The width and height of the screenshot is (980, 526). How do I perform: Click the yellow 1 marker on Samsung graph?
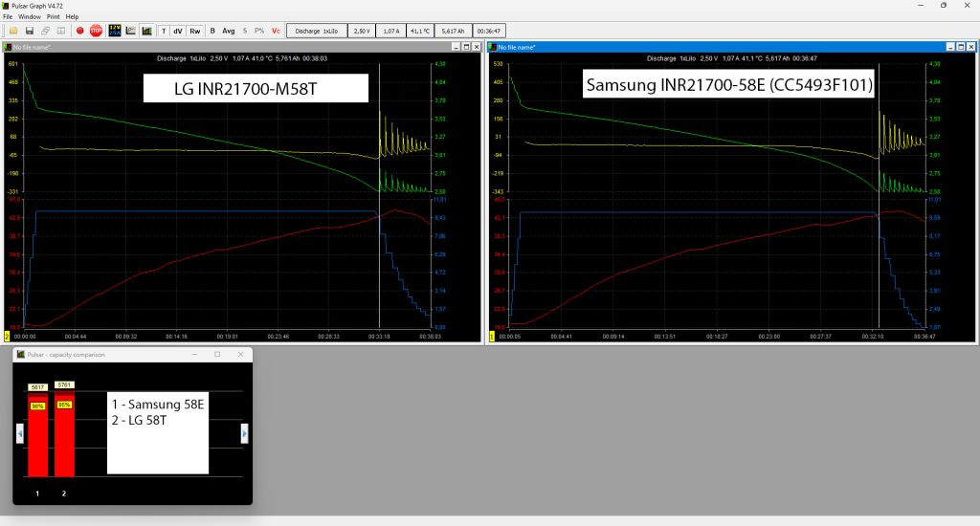click(492, 336)
